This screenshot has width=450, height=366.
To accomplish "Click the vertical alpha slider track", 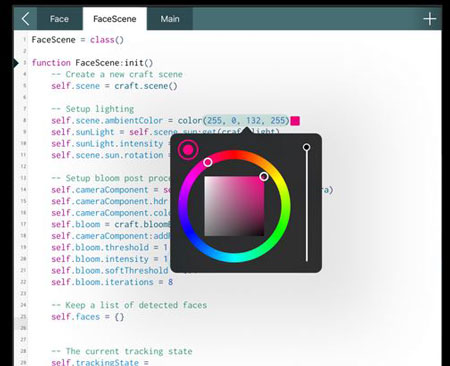I will click(307, 205).
